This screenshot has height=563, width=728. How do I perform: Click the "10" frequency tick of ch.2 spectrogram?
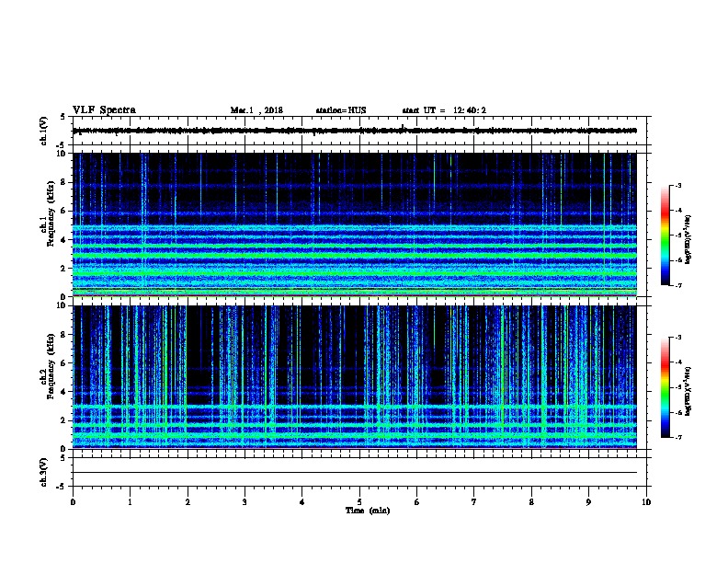[62, 305]
